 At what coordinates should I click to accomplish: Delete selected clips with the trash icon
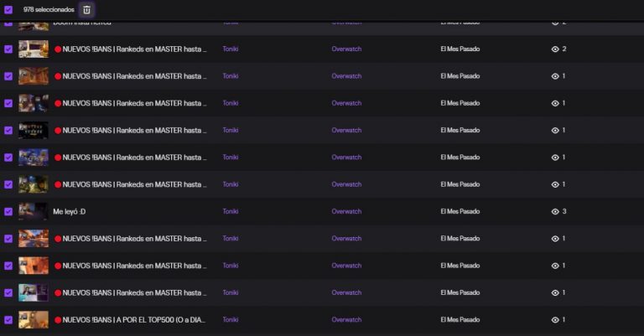coord(86,10)
